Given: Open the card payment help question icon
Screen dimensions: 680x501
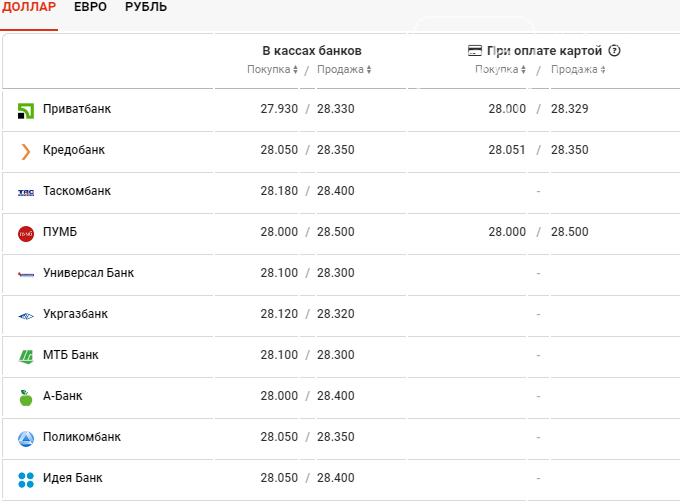Looking at the screenshot, I should (614, 51).
